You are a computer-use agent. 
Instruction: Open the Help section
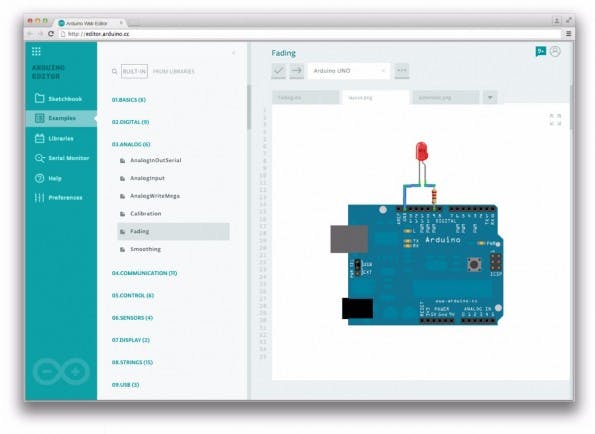point(48,178)
